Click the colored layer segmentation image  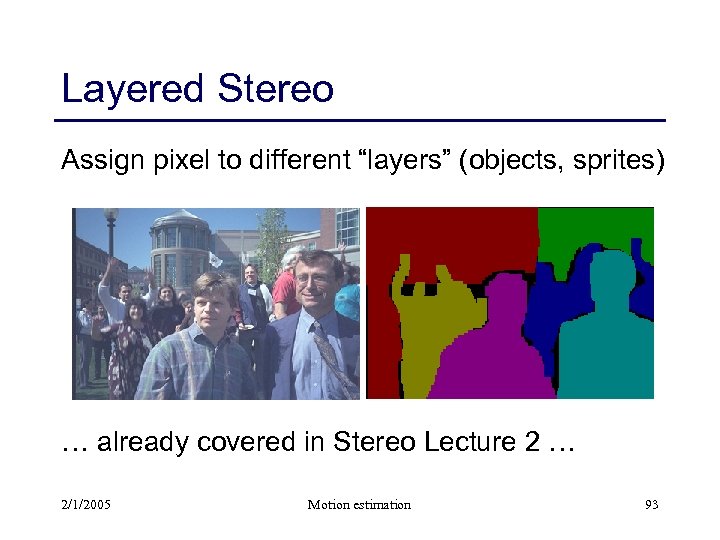[x=510, y=303]
